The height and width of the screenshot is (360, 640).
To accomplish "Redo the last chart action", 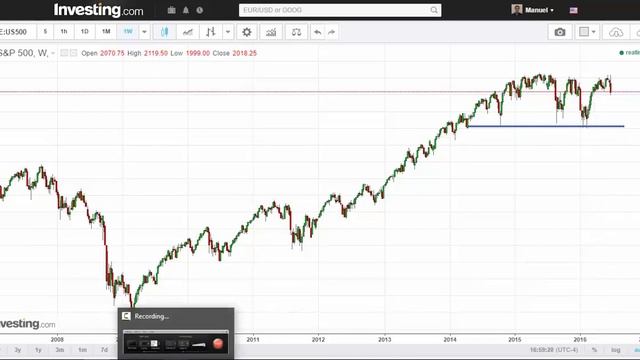I will tap(331, 32).
